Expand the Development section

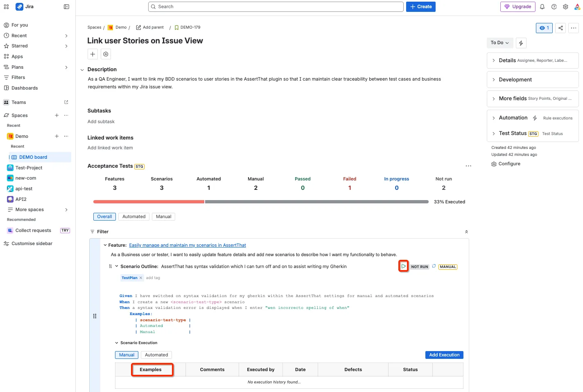click(533, 80)
